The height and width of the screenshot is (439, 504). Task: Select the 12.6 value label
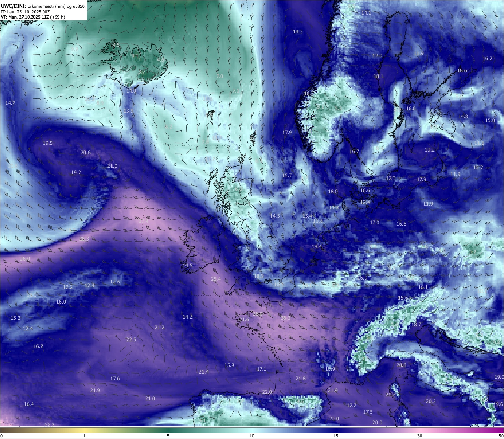click(115, 282)
